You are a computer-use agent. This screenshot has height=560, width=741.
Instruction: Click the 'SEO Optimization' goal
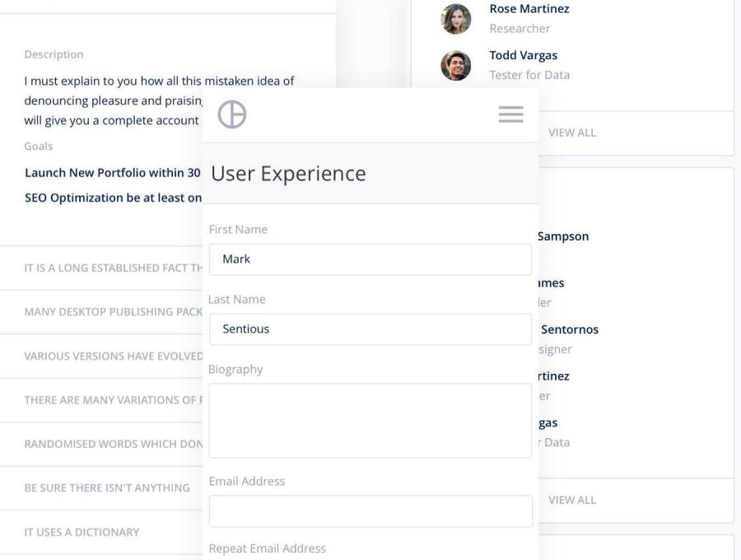pyautogui.click(x=114, y=198)
